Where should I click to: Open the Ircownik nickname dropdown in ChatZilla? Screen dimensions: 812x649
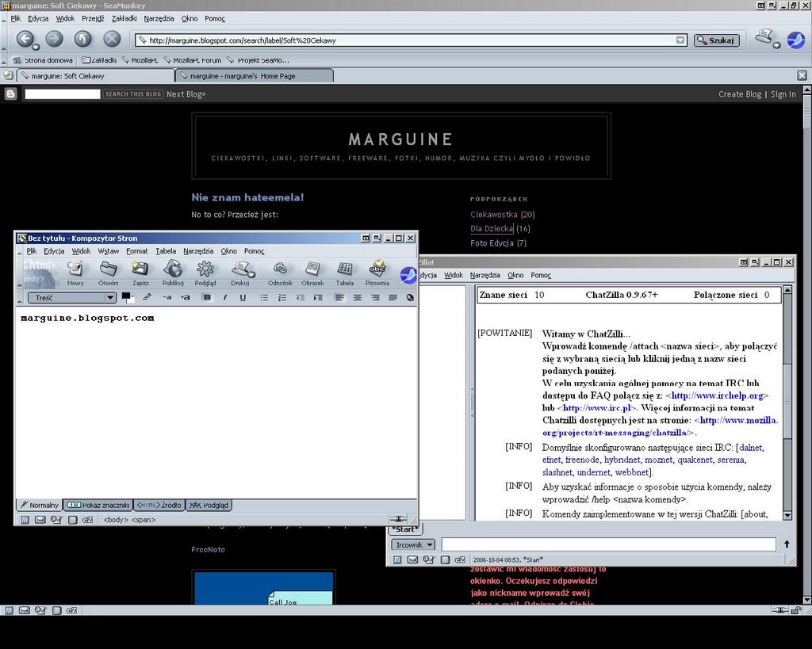(x=413, y=544)
